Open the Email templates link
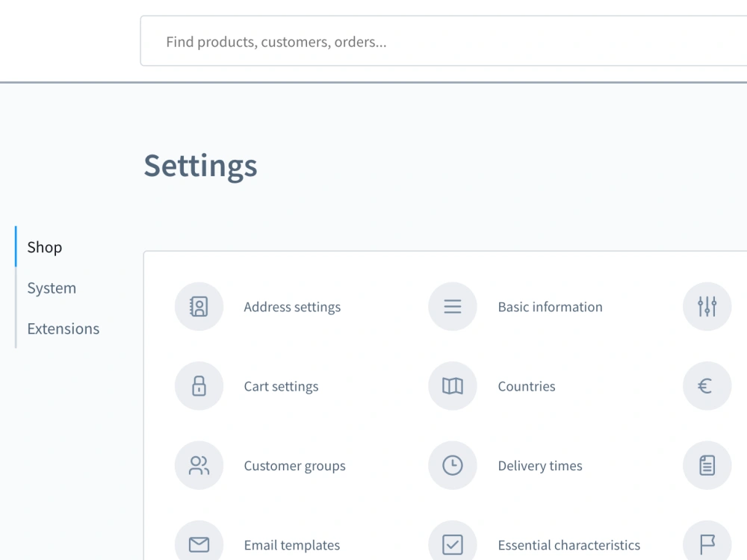The image size is (747, 560). coord(291,545)
